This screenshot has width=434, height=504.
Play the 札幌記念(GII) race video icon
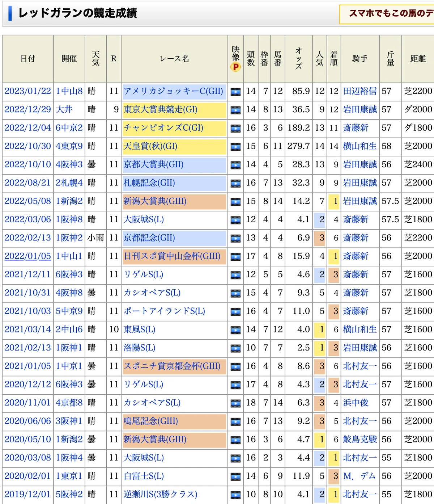235,184
